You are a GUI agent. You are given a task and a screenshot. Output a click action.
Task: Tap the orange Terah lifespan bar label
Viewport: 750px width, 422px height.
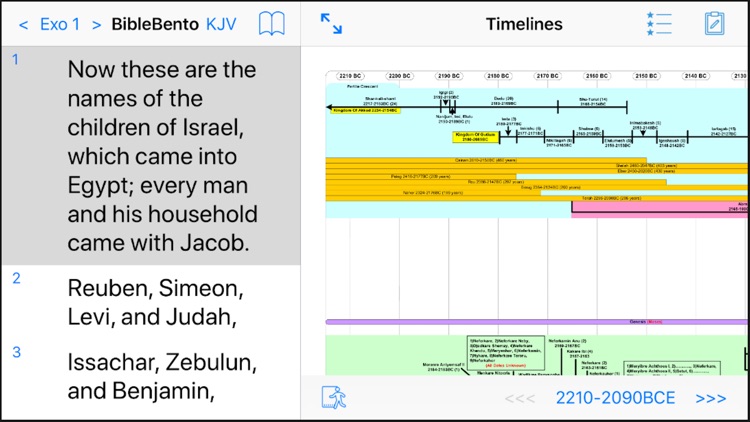click(x=611, y=198)
